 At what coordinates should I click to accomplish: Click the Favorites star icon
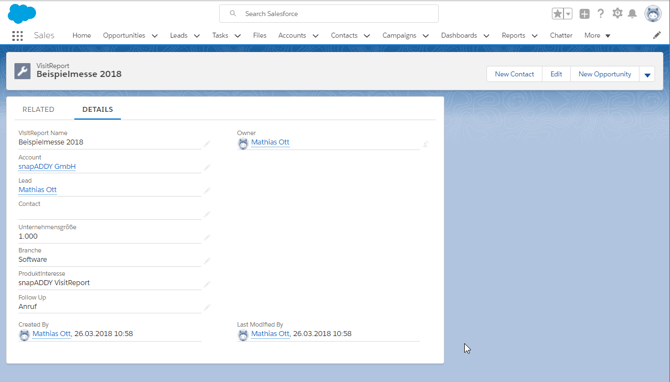click(x=558, y=14)
